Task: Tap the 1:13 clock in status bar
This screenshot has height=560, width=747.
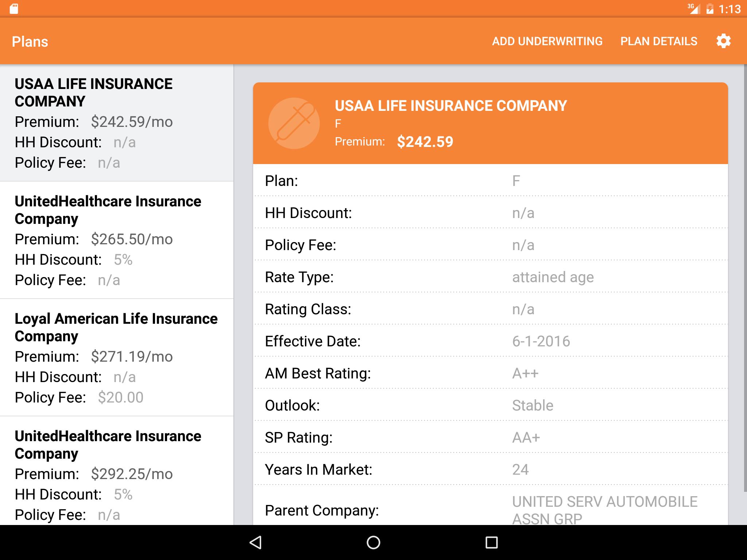Action: tap(729, 9)
